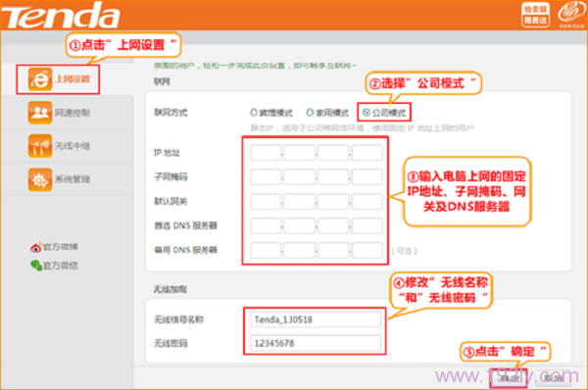Click the 默认网关 label

coord(171,202)
